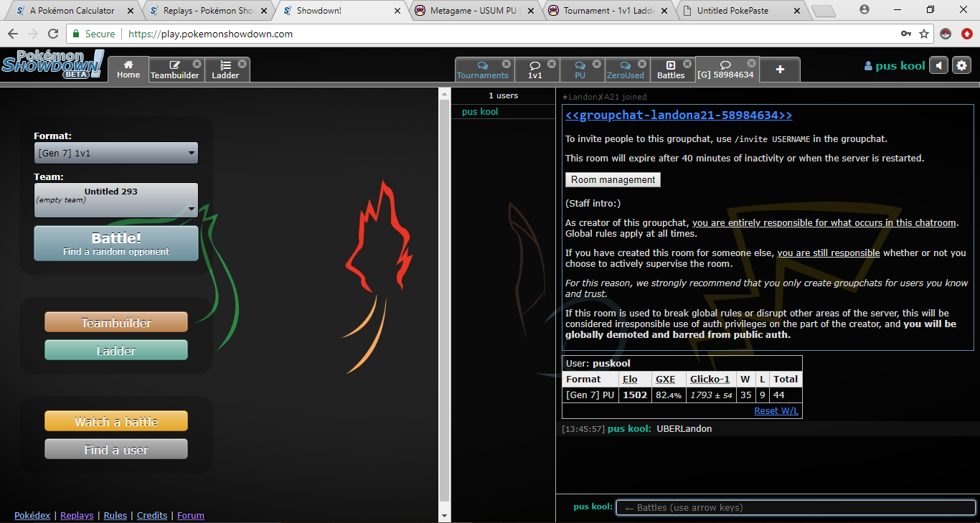This screenshot has width=980, height=523.
Task: Open the PU room tab
Action: tap(580, 70)
